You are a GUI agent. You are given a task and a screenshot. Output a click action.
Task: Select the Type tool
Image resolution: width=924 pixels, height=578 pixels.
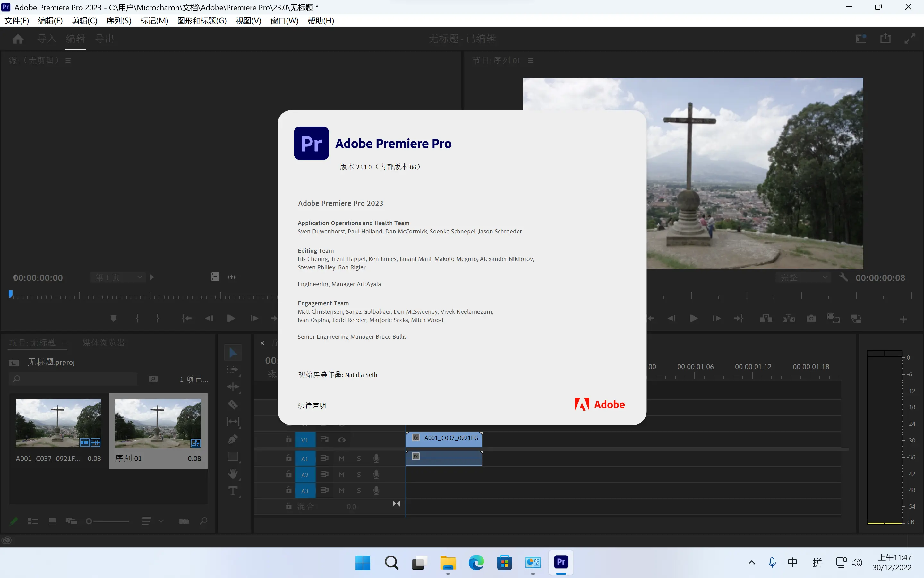[233, 491]
